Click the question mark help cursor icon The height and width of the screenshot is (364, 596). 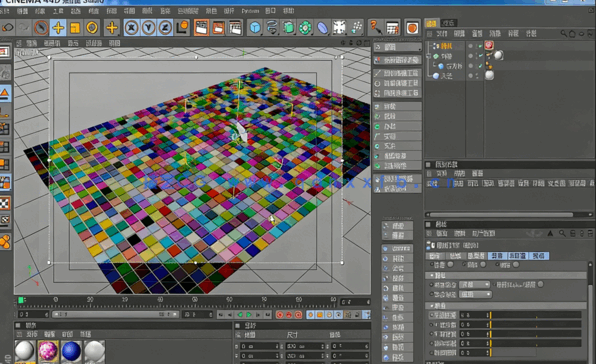click(376, 28)
